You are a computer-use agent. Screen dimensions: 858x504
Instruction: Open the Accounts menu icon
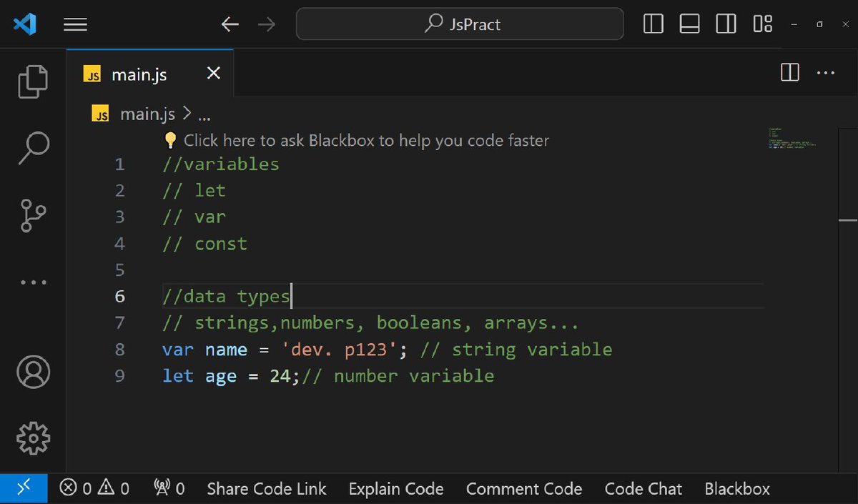[x=33, y=372]
